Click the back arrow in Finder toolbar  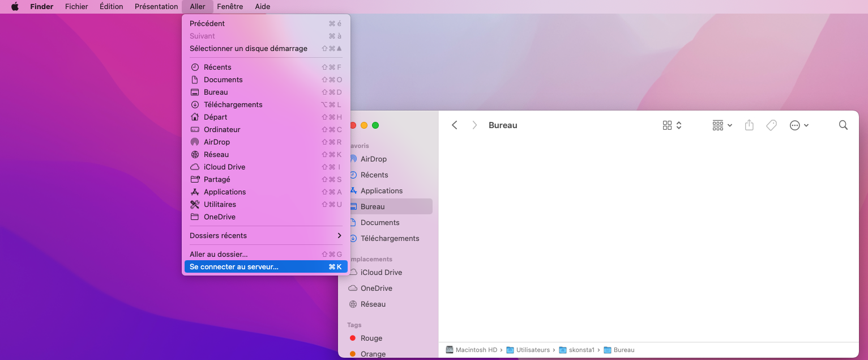pyautogui.click(x=454, y=125)
